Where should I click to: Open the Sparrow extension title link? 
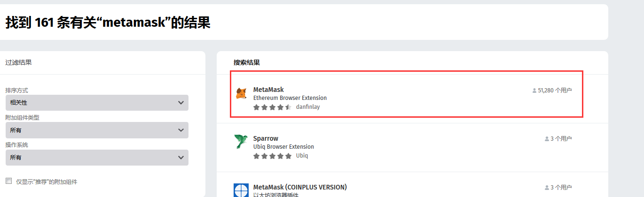click(266, 138)
